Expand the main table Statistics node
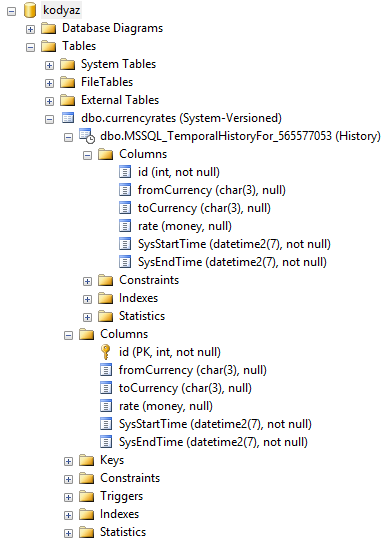This screenshot has height=541, width=386. (68, 533)
